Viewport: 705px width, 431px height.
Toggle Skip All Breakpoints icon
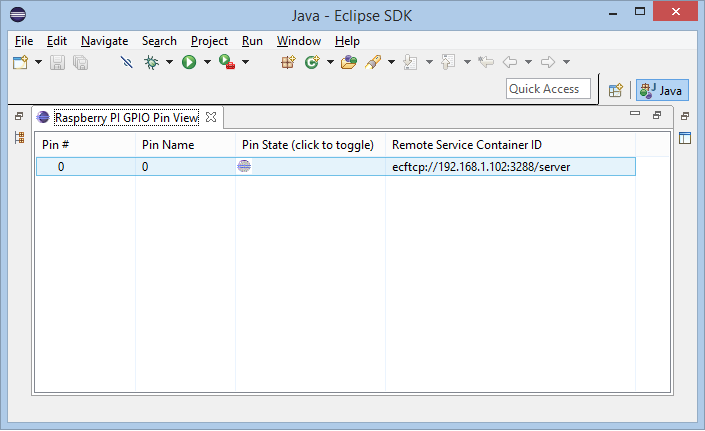point(127,62)
